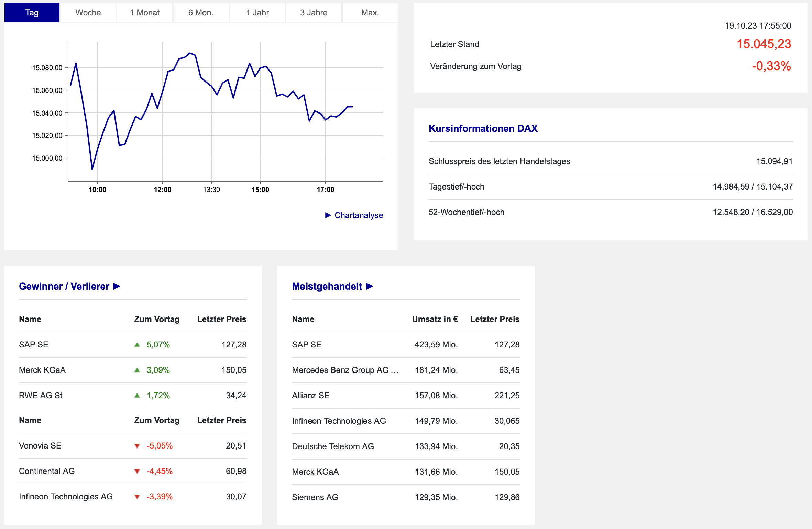Show the Max. time range
This screenshot has height=529, width=812.
pyautogui.click(x=370, y=13)
